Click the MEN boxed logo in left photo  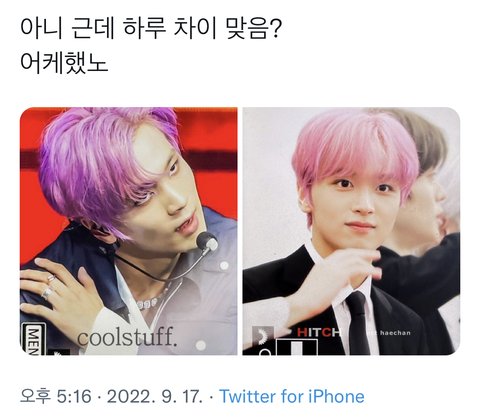pos(34,339)
